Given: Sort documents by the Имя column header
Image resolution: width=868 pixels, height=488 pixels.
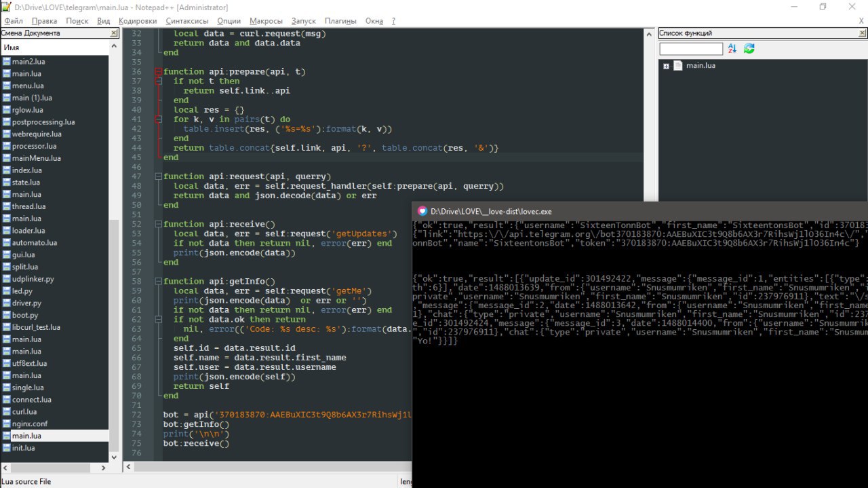Looking at the screenshot, I should click(x=54, y=48).
